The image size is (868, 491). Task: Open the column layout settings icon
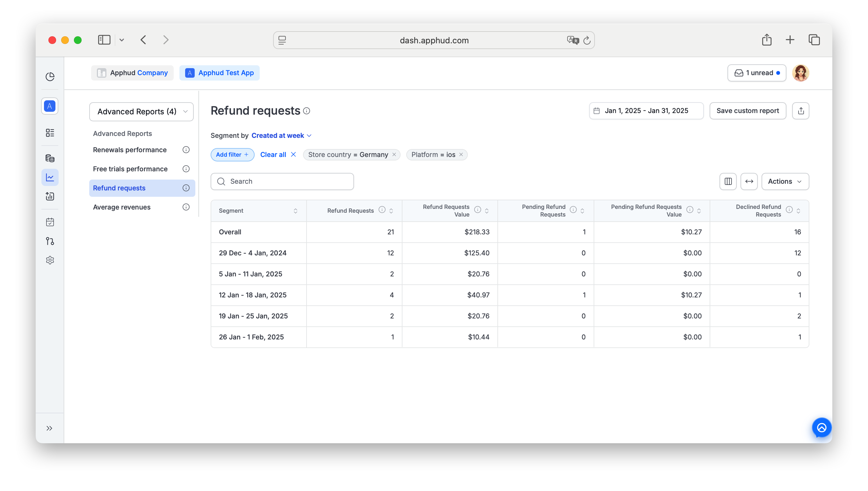(x=728, y=181)
